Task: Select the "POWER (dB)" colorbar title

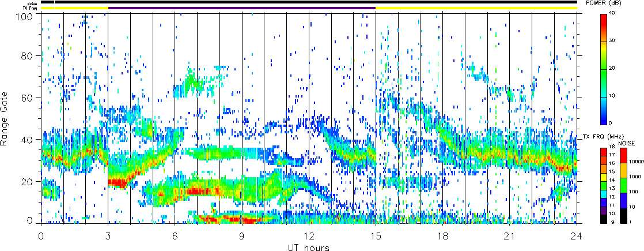Action: click(x=603, y=3)
